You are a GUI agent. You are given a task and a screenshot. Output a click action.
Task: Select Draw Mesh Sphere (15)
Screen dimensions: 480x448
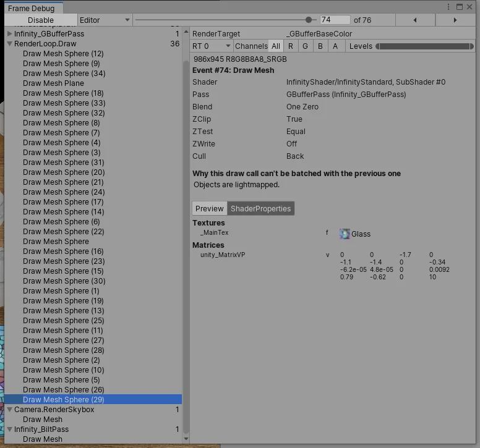tap(93, 271)
